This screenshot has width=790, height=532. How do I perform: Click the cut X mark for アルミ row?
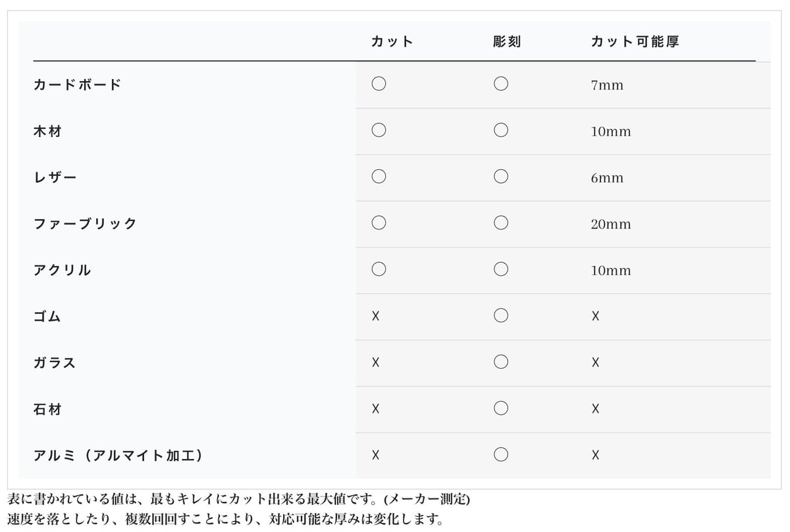click(375, 455)
